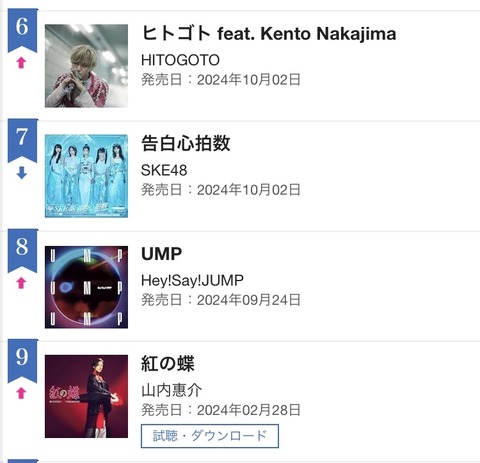Image resolution: width=480 pixels, height=463 pixels.
Task: Click the 試聴・ダウンロード button
Action: pos(210,436)
